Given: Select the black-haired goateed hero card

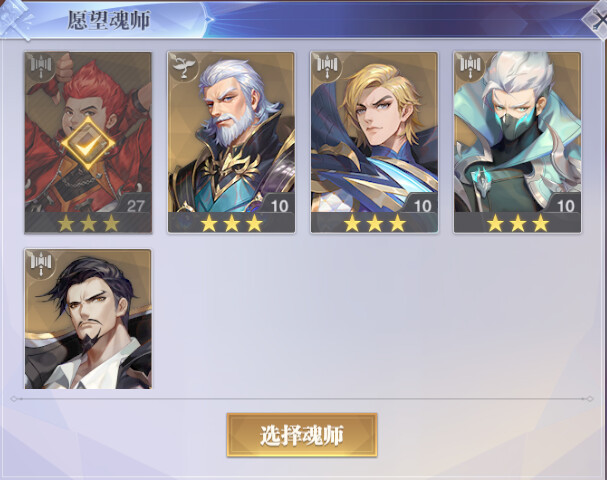Looking at the screenshot, I should 88,319.
